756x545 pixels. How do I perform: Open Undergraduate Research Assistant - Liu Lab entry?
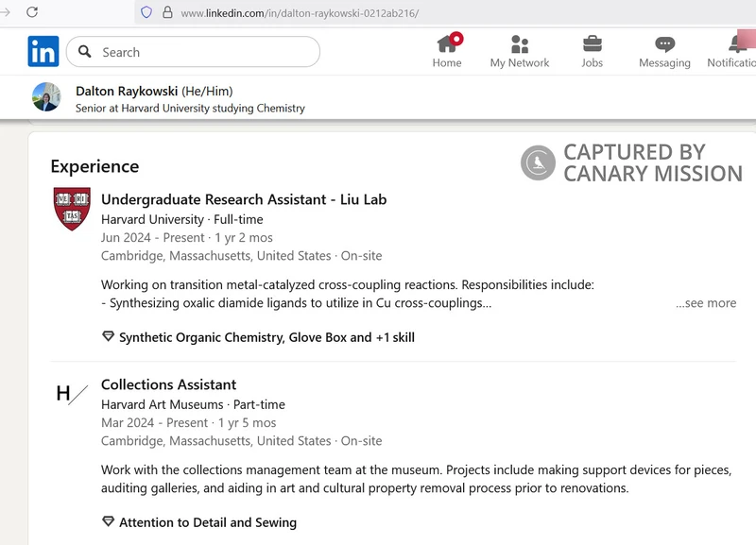243,199
